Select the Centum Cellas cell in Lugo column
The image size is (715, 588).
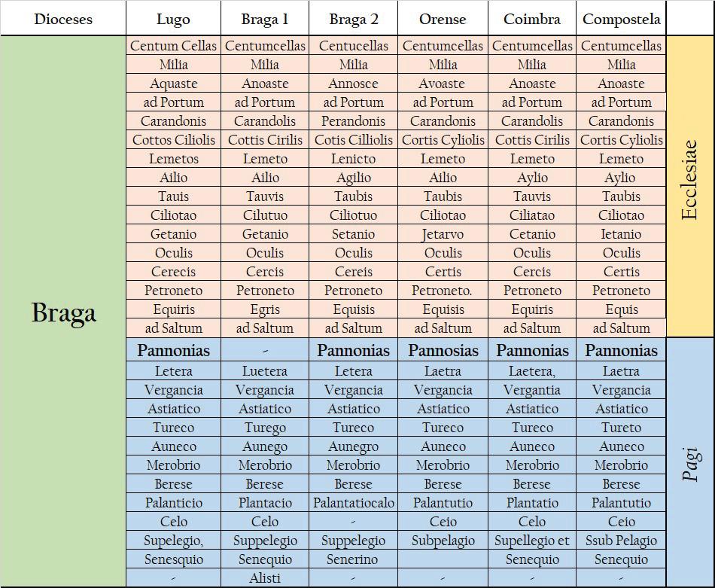point(173,46)
